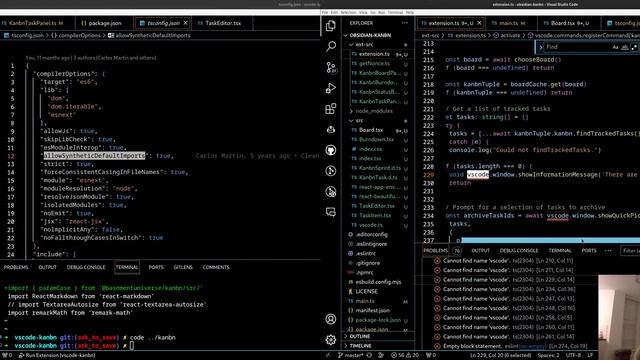Viewport: 640px width, 360px height.
Task: Open the Search view in the activity bar
Action: (x=331, y=46)
